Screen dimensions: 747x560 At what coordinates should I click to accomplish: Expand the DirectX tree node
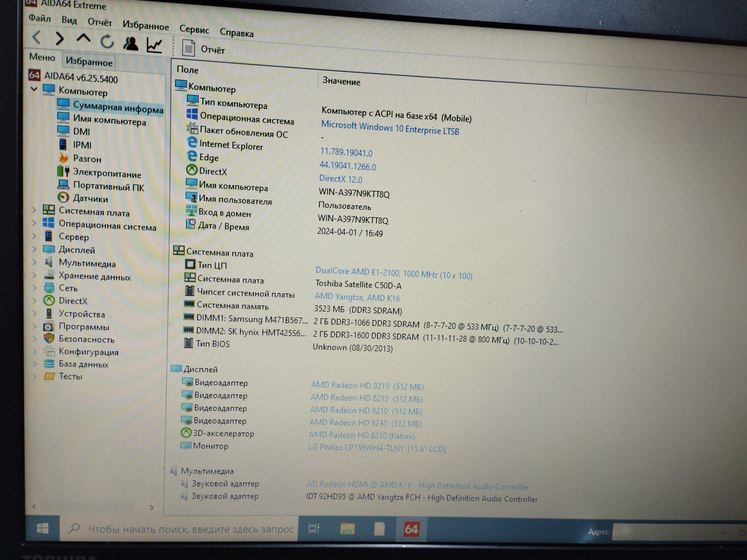[x=35, y=300]
